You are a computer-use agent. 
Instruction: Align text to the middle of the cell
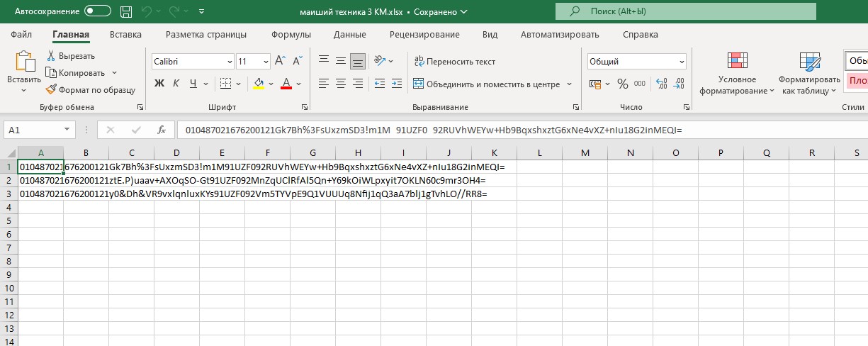341,62
